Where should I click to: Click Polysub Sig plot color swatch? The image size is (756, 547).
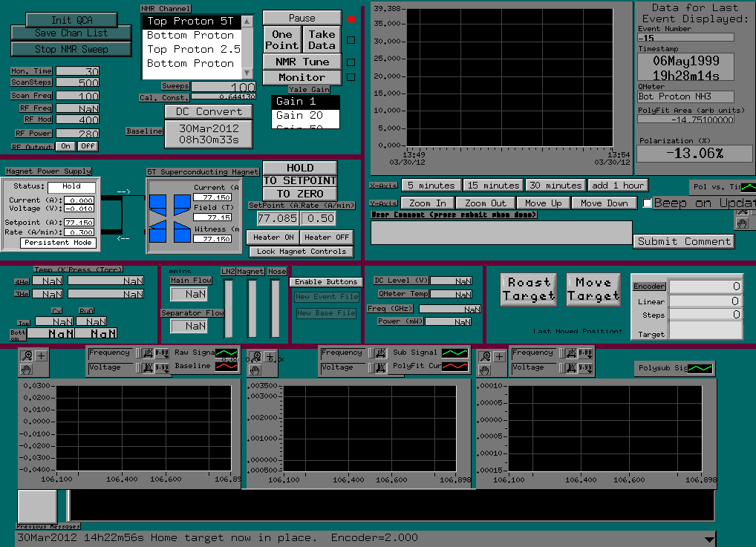700,369
